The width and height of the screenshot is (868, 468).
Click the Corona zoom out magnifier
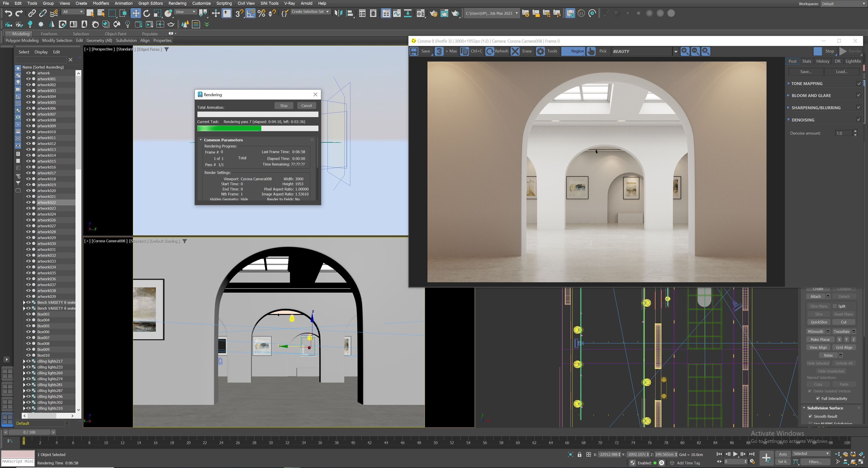click(x=695, y=51)
